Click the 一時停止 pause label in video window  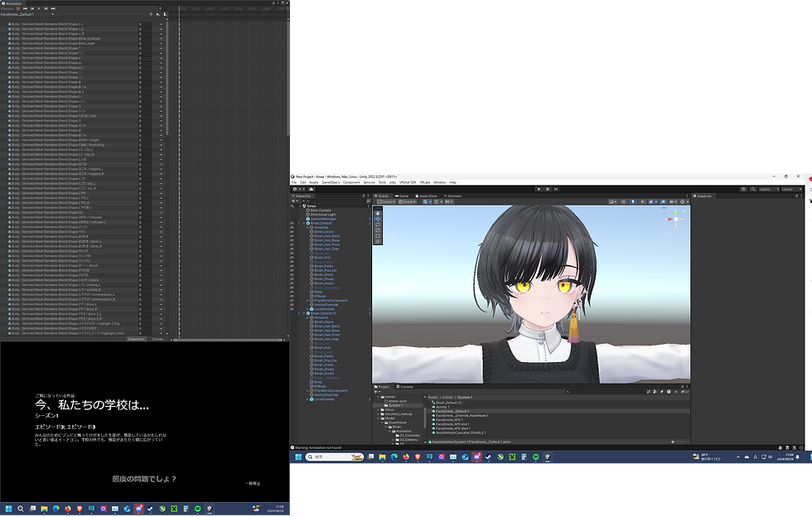[x=253, y=483]
